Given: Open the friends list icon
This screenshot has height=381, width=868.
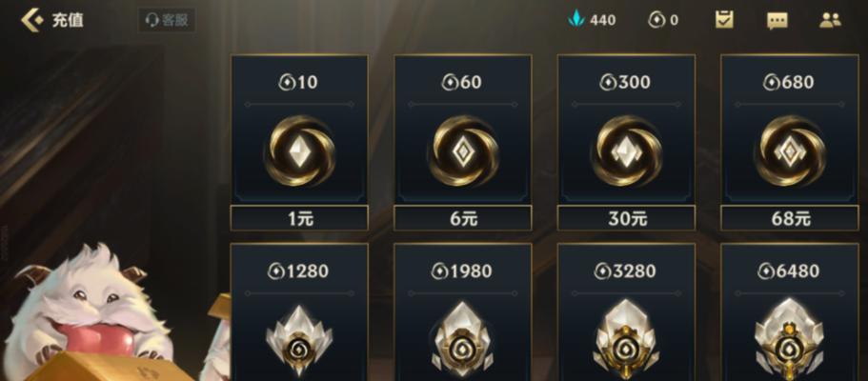Looking at the screenshot, I should [830, 21].
